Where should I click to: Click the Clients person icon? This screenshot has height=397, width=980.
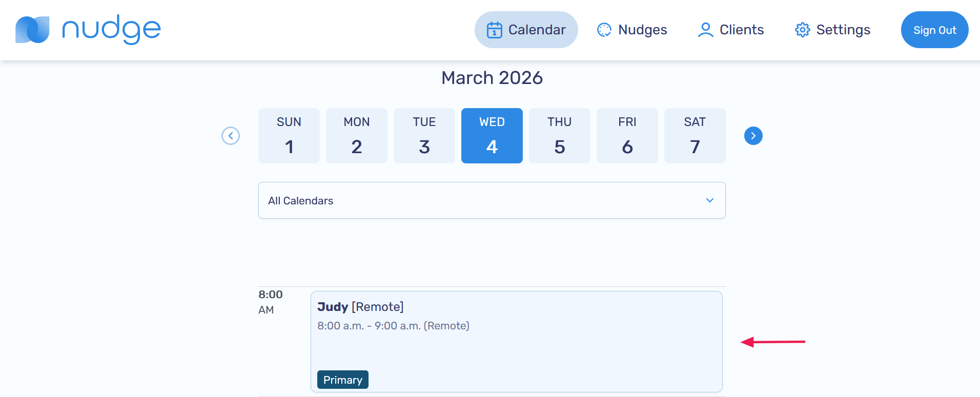tap(705, 30)
